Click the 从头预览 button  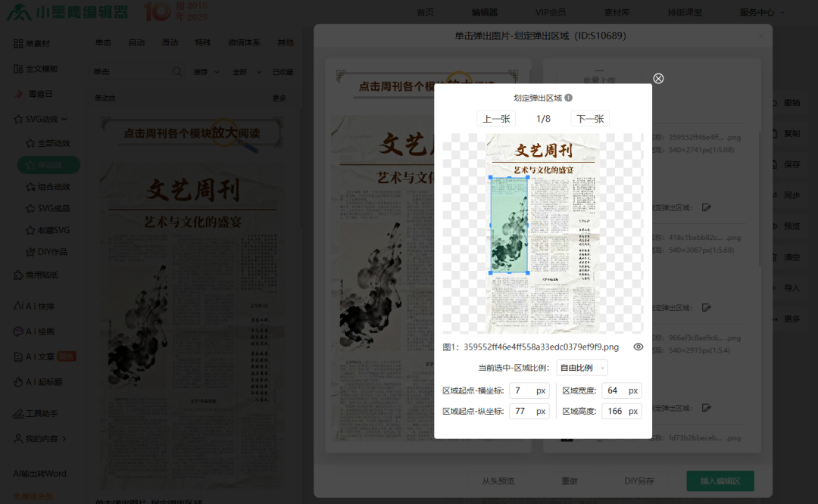(x=498, y=481)
